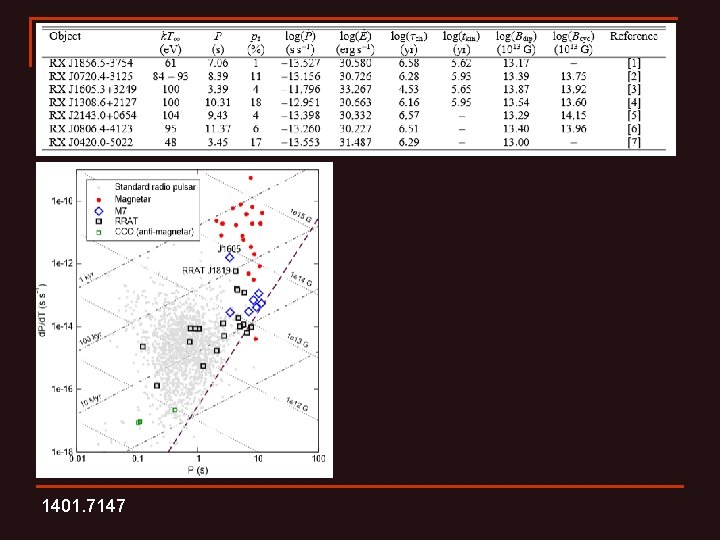
Task: Click the object name RX J2143.0+0654
Action: 93,115
